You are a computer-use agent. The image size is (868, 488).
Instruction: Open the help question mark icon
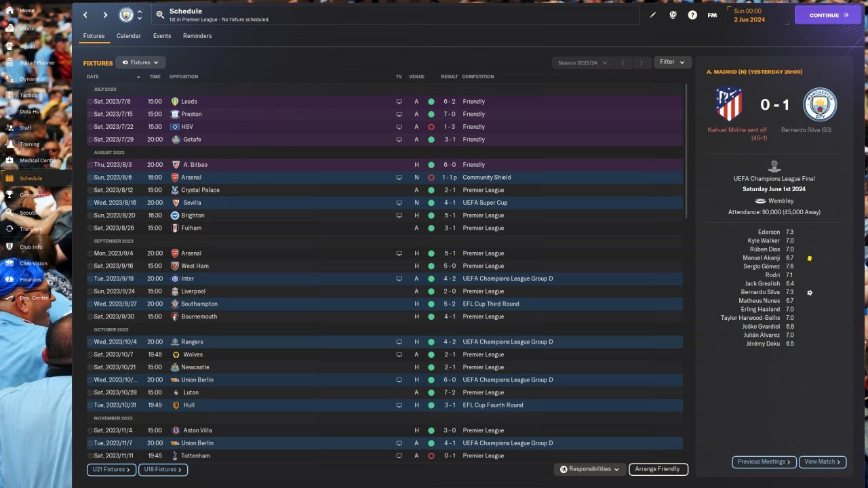click(692, 15)
